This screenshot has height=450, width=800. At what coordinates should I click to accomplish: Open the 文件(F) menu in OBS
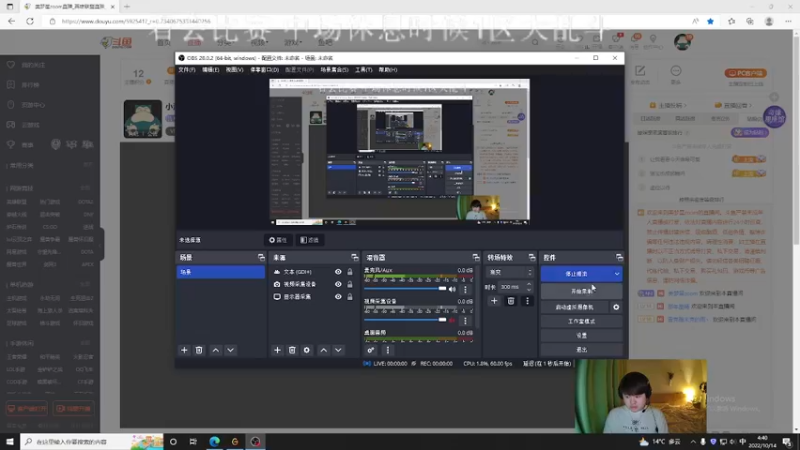pyautogui.click(x=187, y=70)
